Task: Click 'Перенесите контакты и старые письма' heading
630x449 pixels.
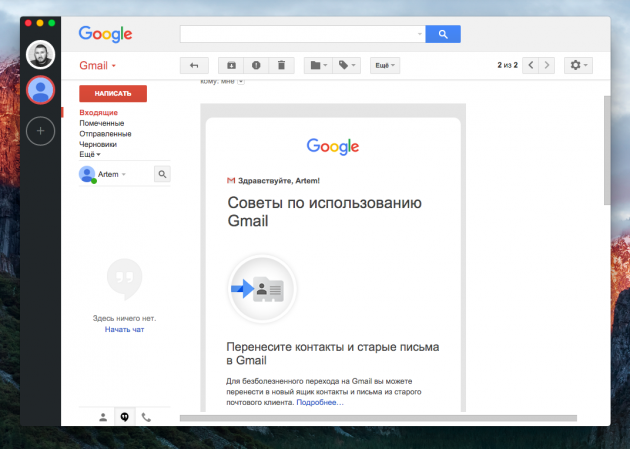Action: coord(333,353)
